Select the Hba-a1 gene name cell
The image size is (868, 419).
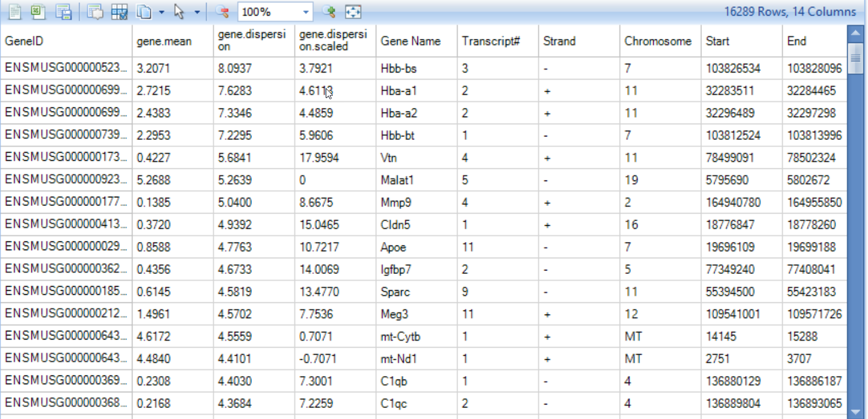[x=416, y=91]
